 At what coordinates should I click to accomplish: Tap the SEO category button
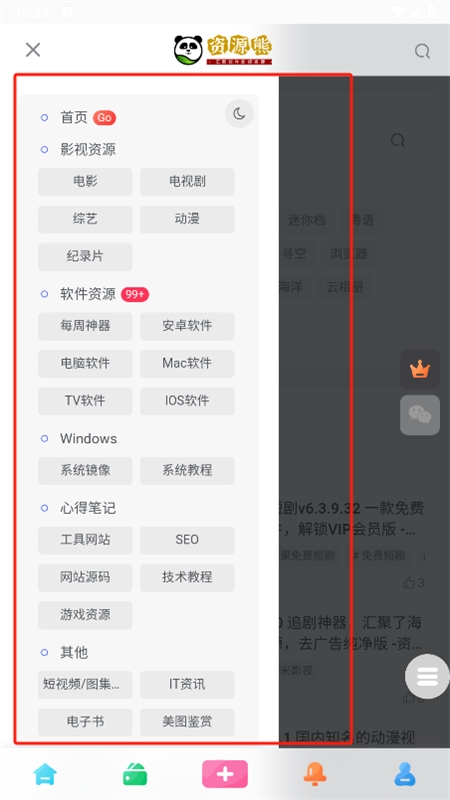(x=187, y=540)
